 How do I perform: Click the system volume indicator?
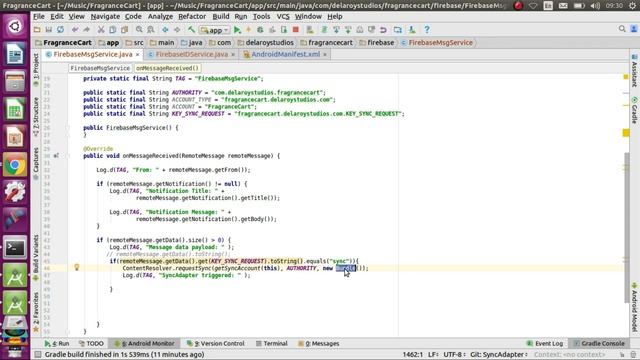click(x=596, y=6)
